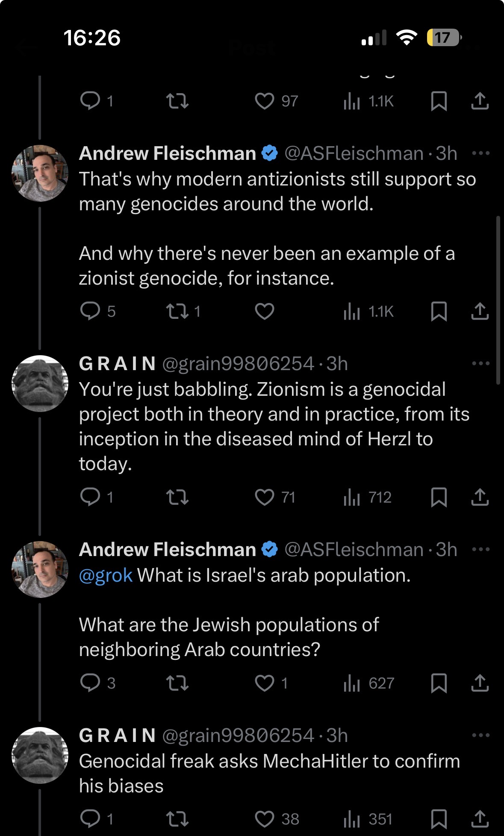504x836 pixels.
Task: Open more options on GRAIN's 'babbling' reply
Action: (481, 363)
